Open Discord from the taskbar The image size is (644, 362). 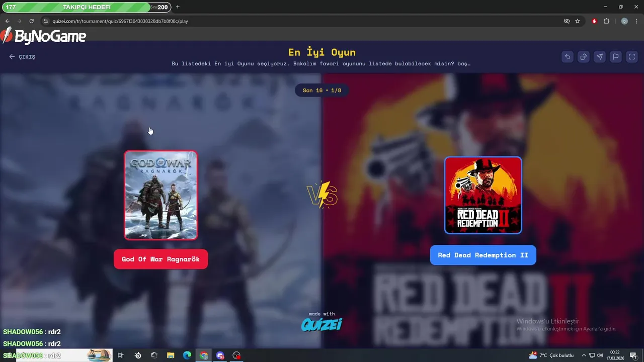220,355
